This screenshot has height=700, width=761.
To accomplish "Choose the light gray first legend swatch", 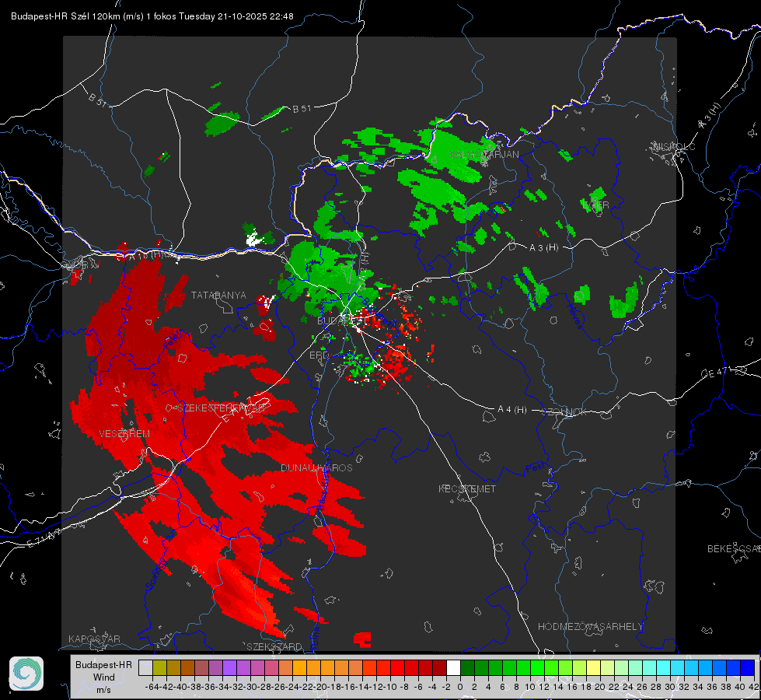I will [x=145, y=667].
